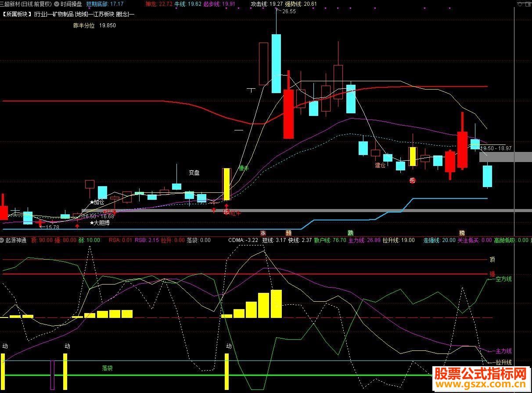Click the 变盘 annotation on the chart
This screenshot has width=532, height=393.
pos(194,173)
